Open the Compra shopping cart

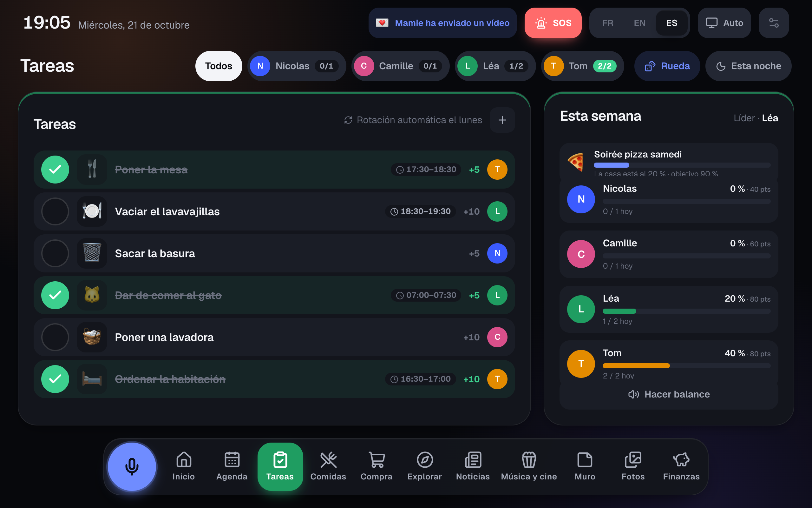click(x=377, y=466)
